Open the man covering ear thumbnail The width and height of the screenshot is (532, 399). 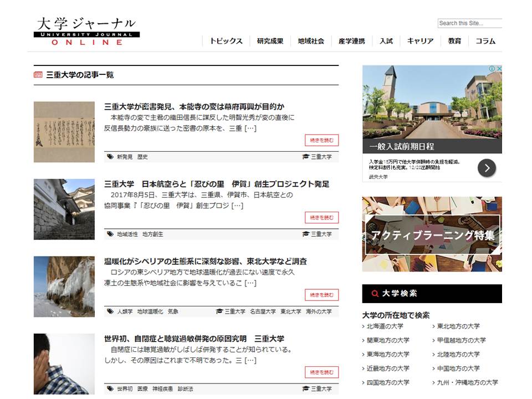pos(64,364)
